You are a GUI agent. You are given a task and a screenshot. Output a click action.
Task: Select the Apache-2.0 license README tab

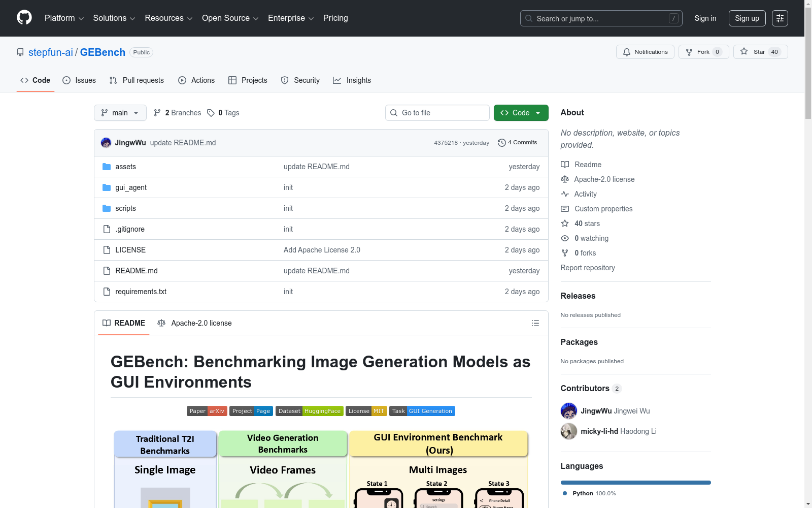coord(194,323)
